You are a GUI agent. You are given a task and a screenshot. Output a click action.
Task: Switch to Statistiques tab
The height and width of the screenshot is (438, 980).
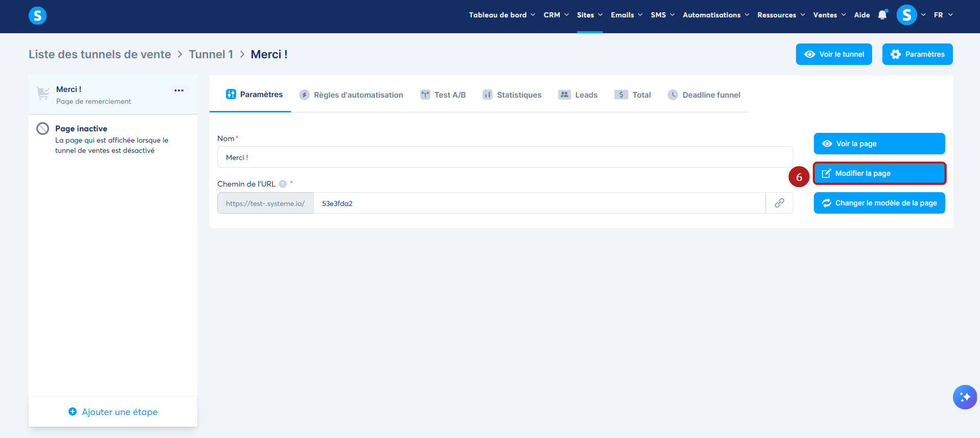click(x=512, y=95)
